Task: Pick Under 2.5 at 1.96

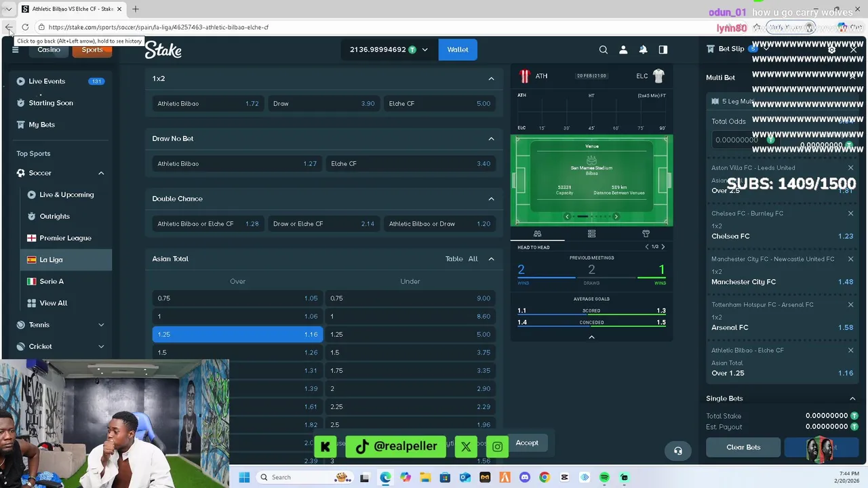Action: pyautogui.click(x=410, y=425)
